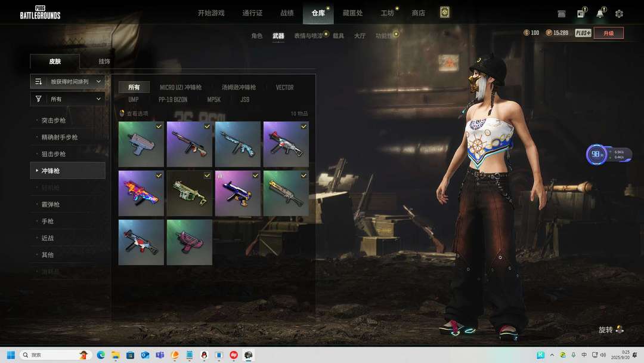This screenshot has width=644, height=363.
Task: Switch to 表情与喷漆 sub-tab
Action: (308, 36)
